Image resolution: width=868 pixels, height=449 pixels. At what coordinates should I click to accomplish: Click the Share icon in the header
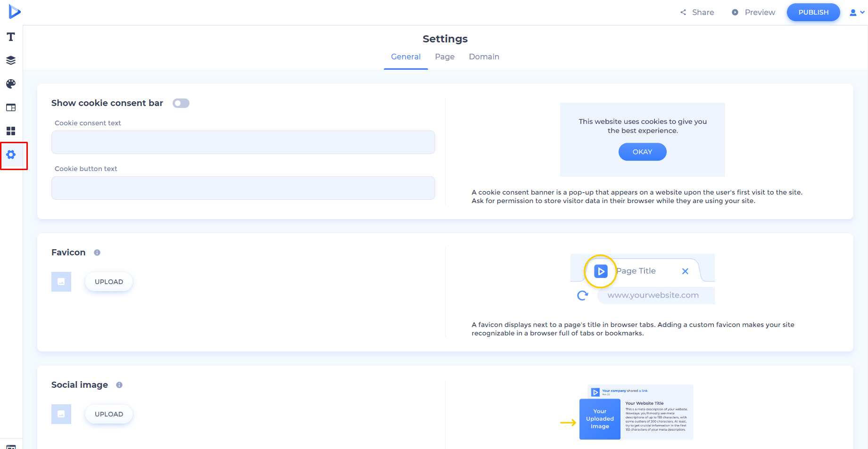click(683, 12)
